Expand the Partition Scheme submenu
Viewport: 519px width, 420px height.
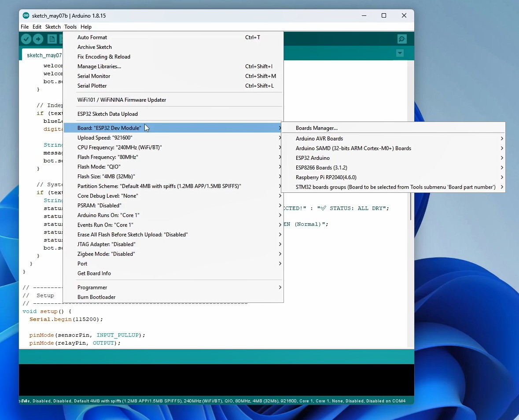(x=173, y=186)
